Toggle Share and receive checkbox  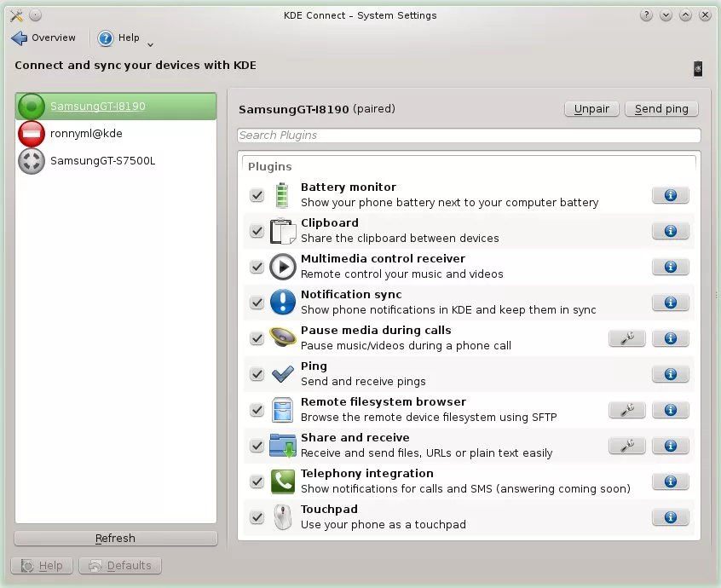257,446
